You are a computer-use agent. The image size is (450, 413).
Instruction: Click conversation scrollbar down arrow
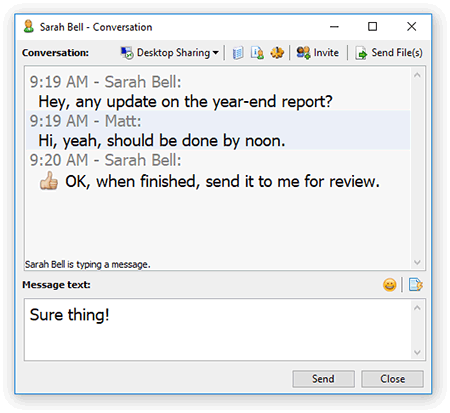pyautogui.click(x=417, y=262)
